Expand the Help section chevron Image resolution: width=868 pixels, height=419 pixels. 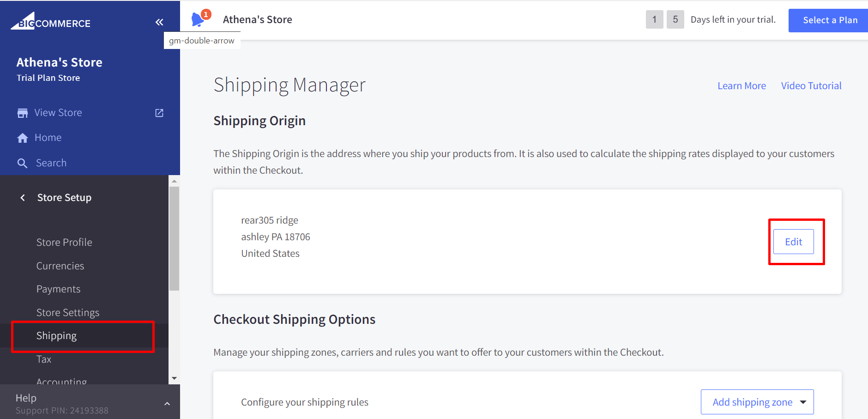pos(167,404)
